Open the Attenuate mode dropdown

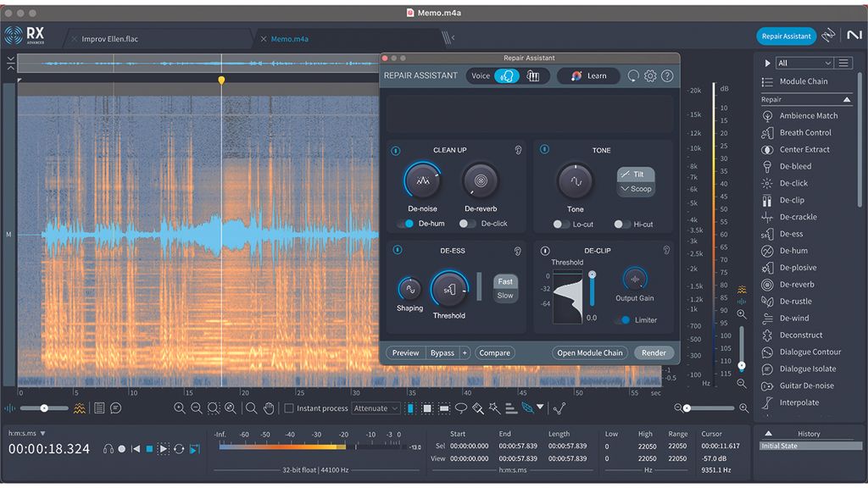click(376, 408)
